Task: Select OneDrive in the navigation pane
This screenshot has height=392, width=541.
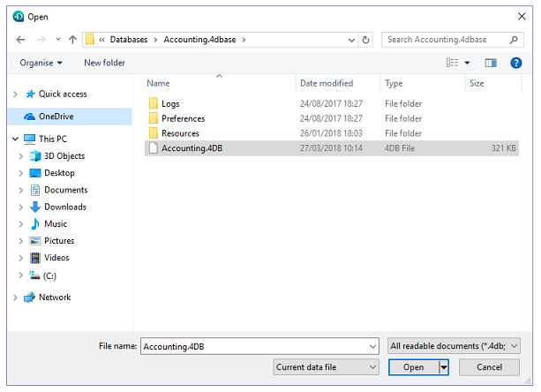Action: click(x=70, y=117)
